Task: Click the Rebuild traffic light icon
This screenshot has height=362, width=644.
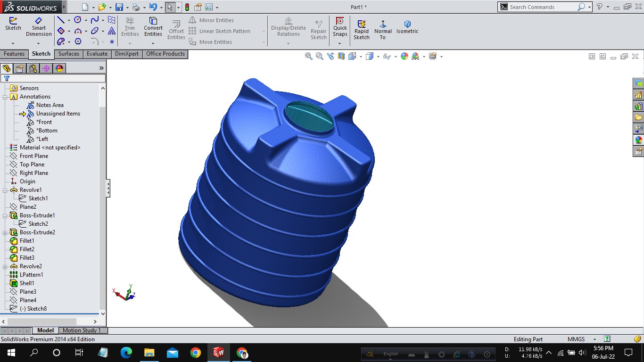Action: point(187,7)
